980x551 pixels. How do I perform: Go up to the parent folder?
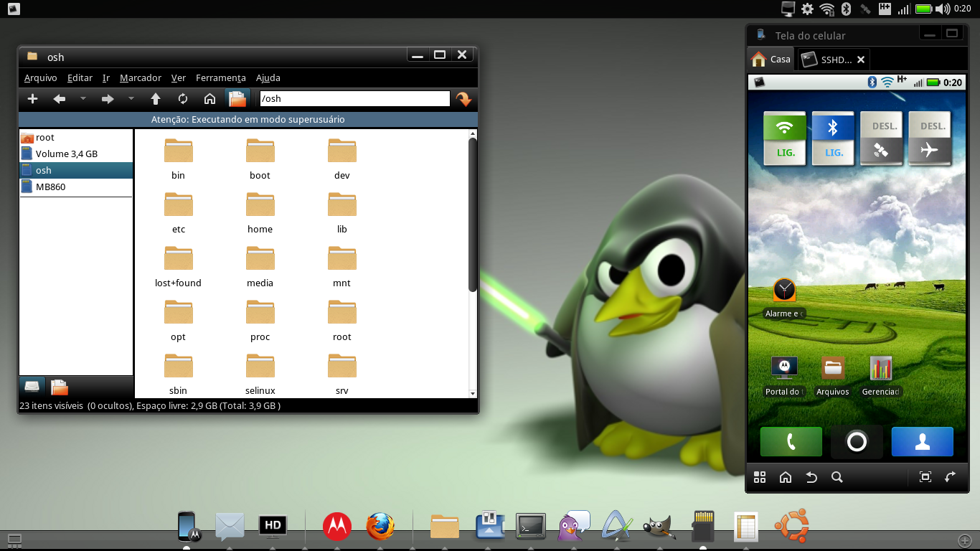tap(156, 99)
